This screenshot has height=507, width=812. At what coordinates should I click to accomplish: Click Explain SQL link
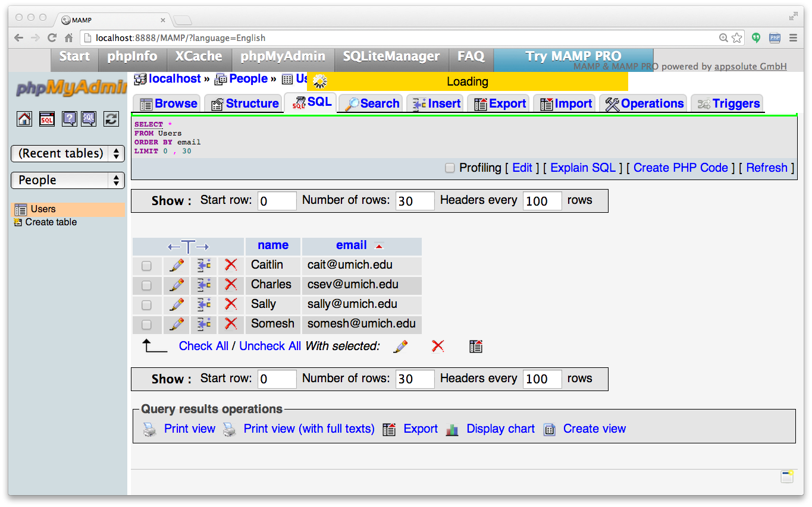tap(583, 168)
